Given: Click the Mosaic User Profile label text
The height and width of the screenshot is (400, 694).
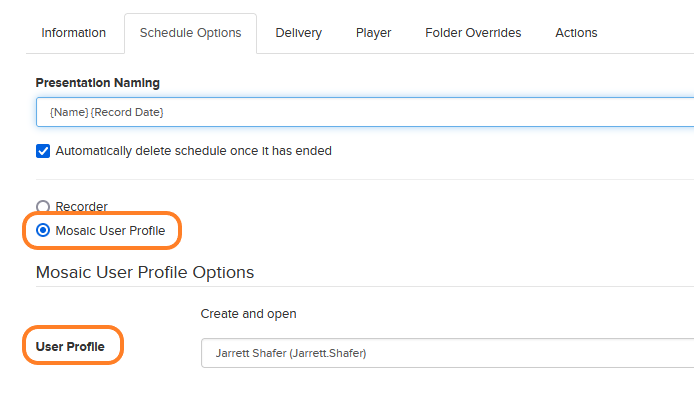Looking at the screenshot, I should (x=110, y=231).
